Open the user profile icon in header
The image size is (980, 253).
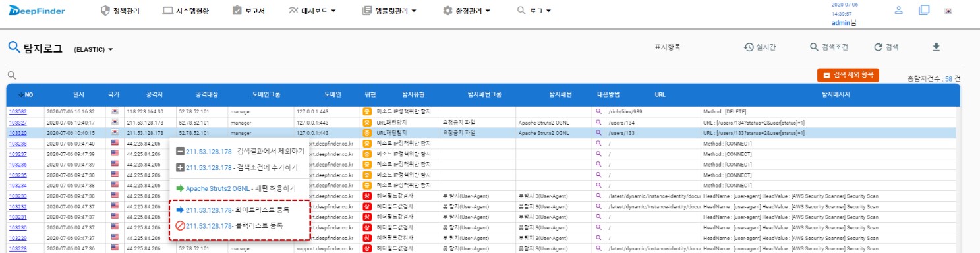pyautogui.click(x=898, y=10)
